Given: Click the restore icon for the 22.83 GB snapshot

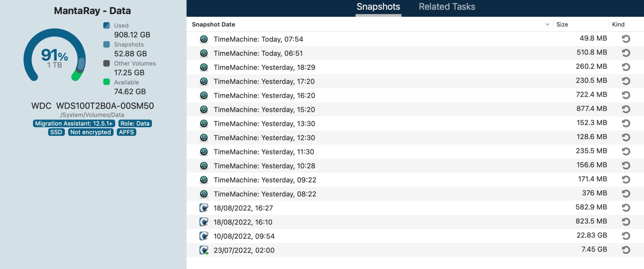Looking at the screenshot, I should pyautogui.click(x=626, y=236).
